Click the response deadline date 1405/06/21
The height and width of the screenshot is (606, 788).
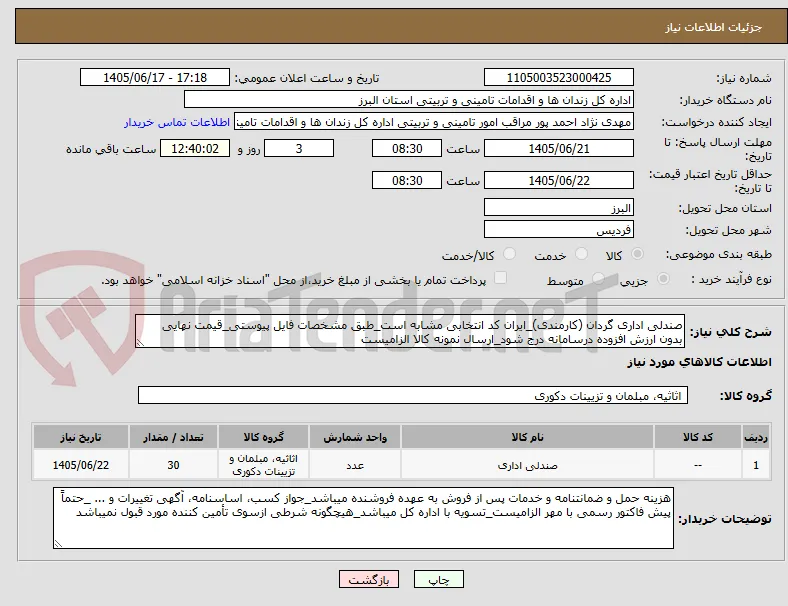(x=558, y=149)
